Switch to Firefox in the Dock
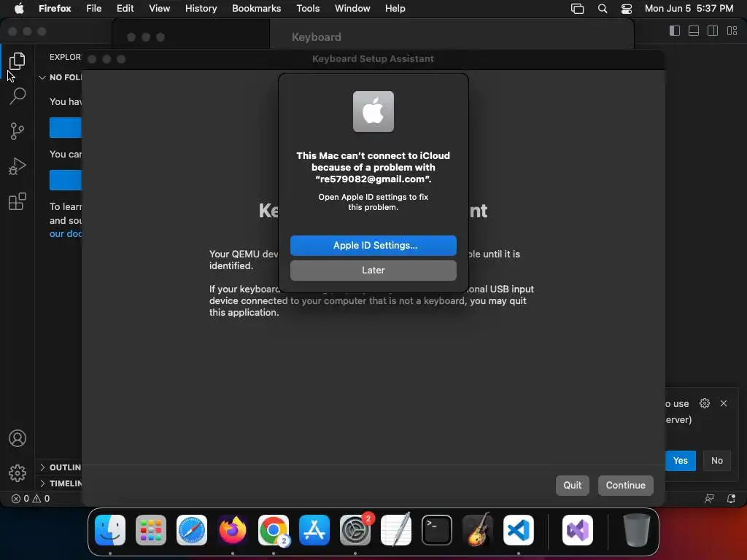The image size is (747, 560). (233, 530)
